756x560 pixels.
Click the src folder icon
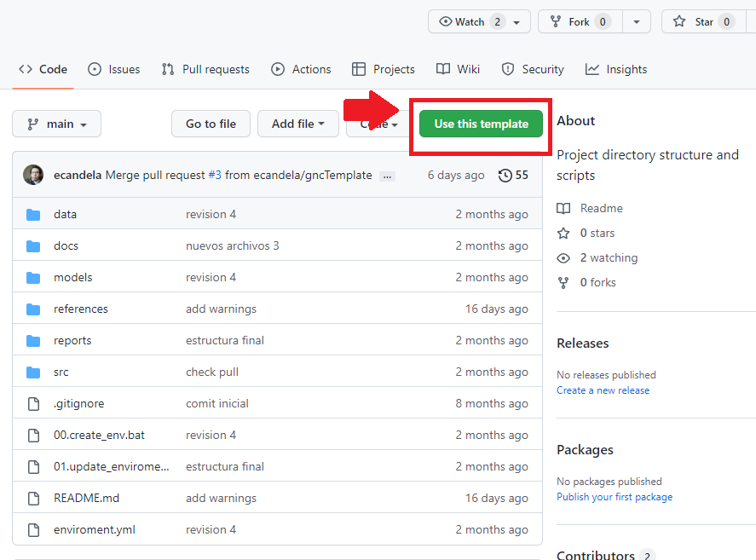(33, 372)
